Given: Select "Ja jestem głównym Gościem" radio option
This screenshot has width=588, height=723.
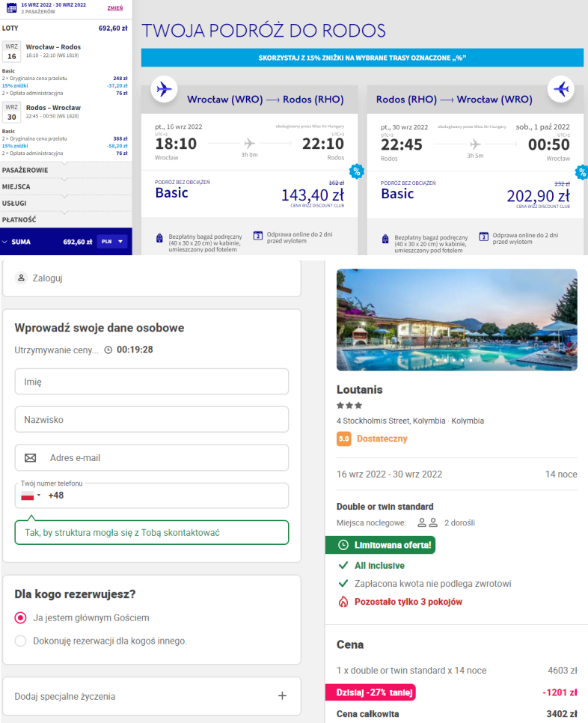Looking at the screenshot, I should (21, 618).
